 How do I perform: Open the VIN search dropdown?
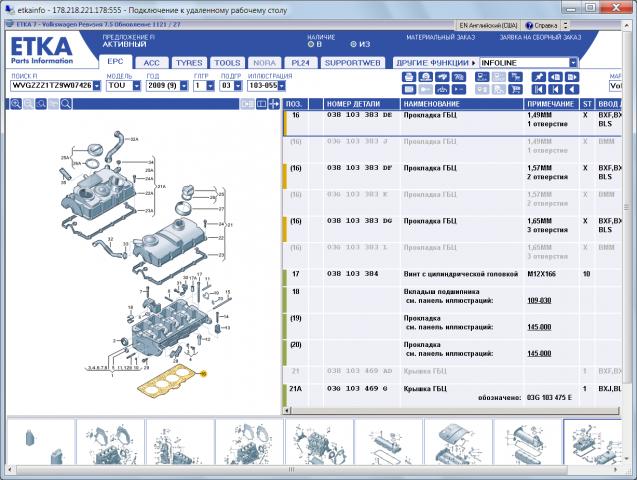tap(97, 86)
